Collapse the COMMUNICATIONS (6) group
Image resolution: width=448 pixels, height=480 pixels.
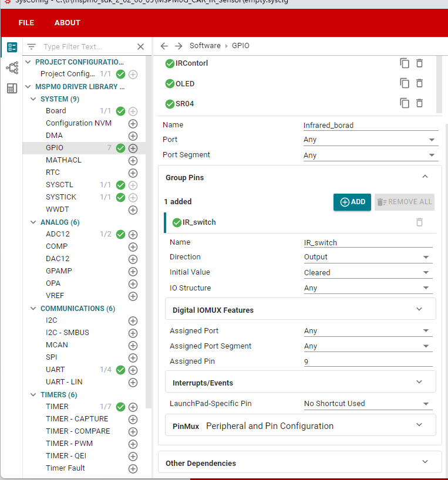click(33, 308)
